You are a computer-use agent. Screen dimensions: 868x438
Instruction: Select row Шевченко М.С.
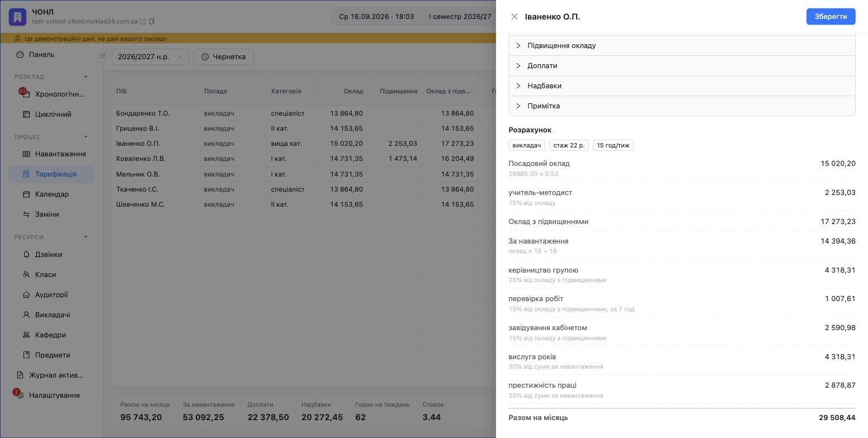pyautogui.click(x=304, y=204)
